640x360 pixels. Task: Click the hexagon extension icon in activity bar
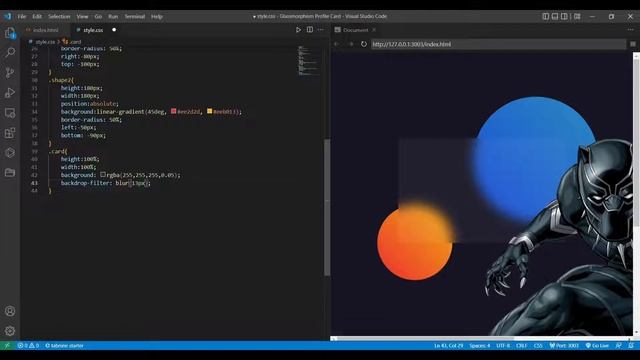click(x=10, y=153)
